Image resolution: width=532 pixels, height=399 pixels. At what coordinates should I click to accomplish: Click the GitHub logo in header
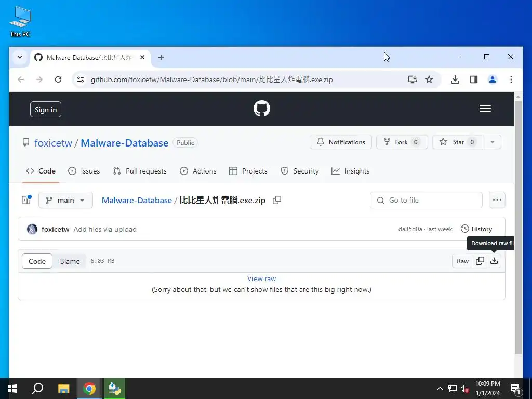(x=262, y=109)
